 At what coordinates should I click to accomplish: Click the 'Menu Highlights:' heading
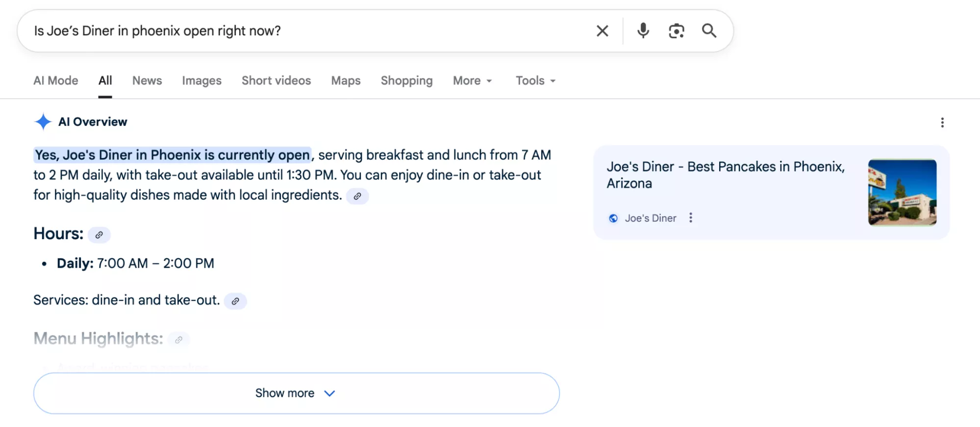point(98,338)
